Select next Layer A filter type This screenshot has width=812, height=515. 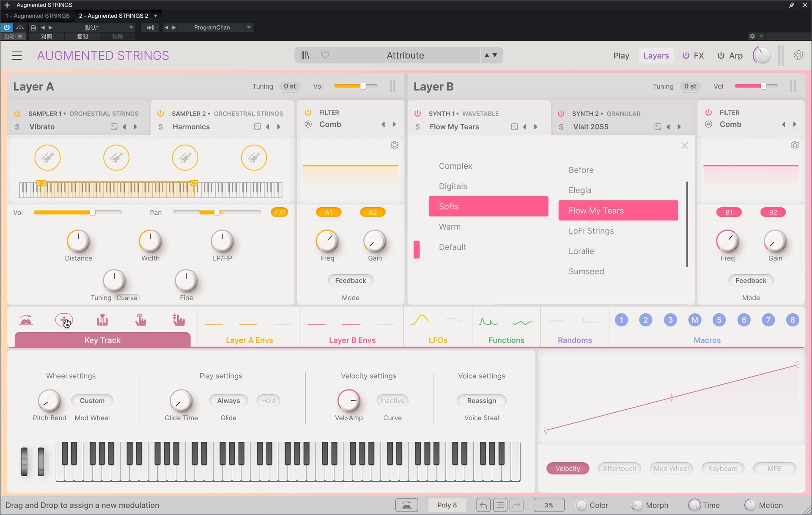394,124
